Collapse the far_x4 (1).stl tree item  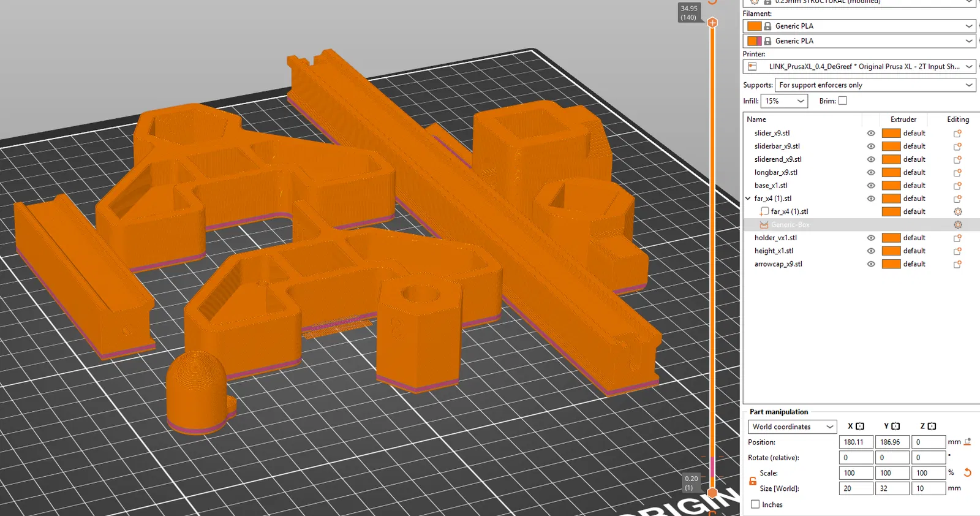(748, 199)
